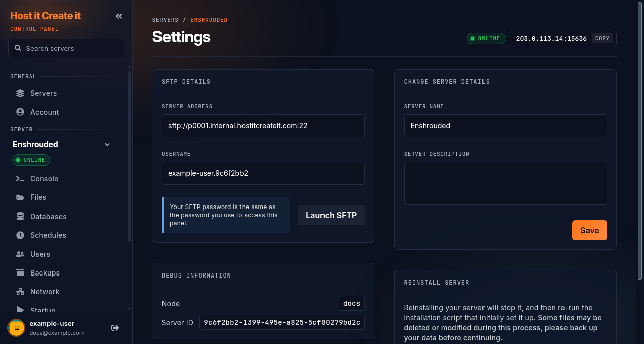Click the docs node value
This screenshot has height=344, width=644.
(352, 303)
